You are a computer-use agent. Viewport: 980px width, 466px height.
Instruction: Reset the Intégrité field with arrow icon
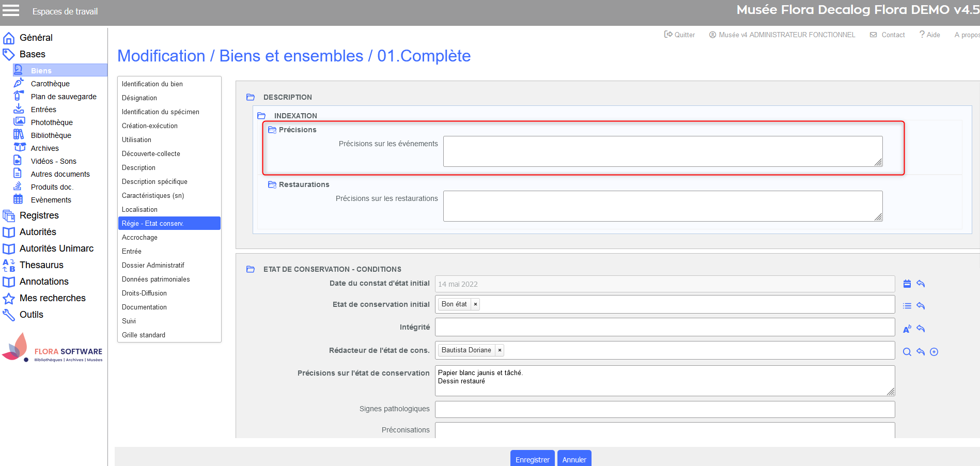920,329
